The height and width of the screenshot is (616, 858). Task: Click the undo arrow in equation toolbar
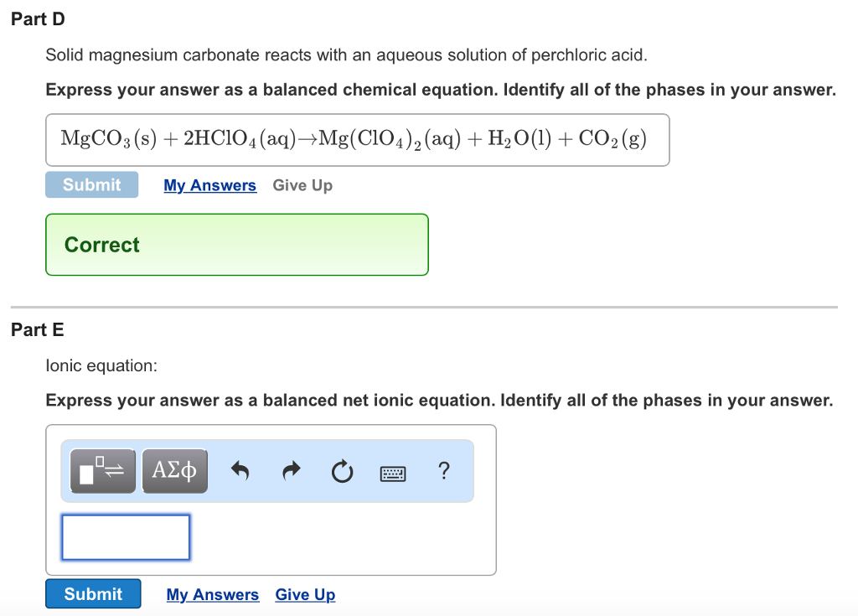point(240,470)
